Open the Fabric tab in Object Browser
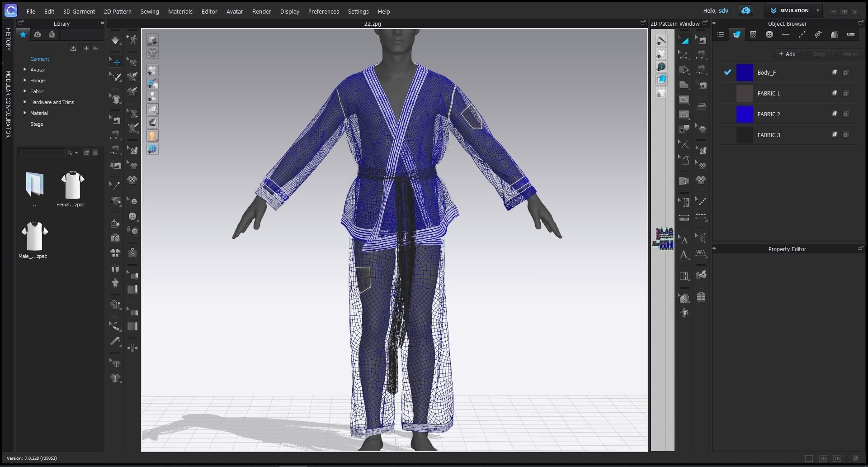868x467 pixels. coord(737,34)
